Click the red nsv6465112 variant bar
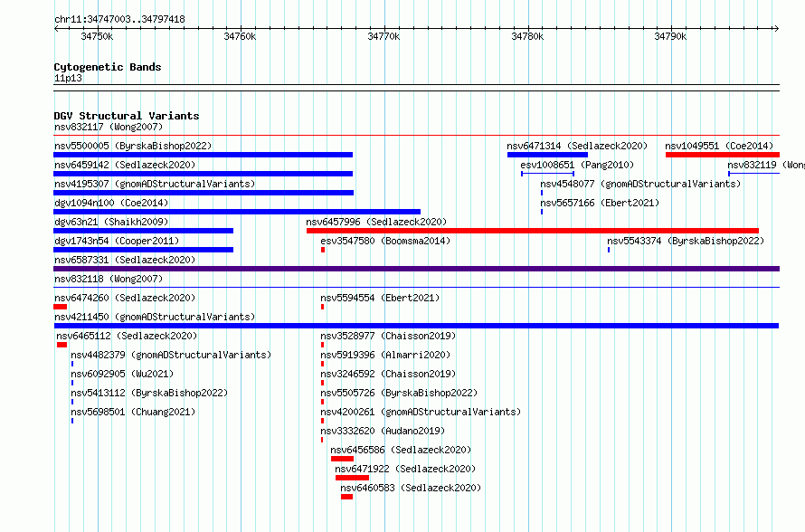Image resolution: width=805 pixels, height=532 pixels. point(62,345)
